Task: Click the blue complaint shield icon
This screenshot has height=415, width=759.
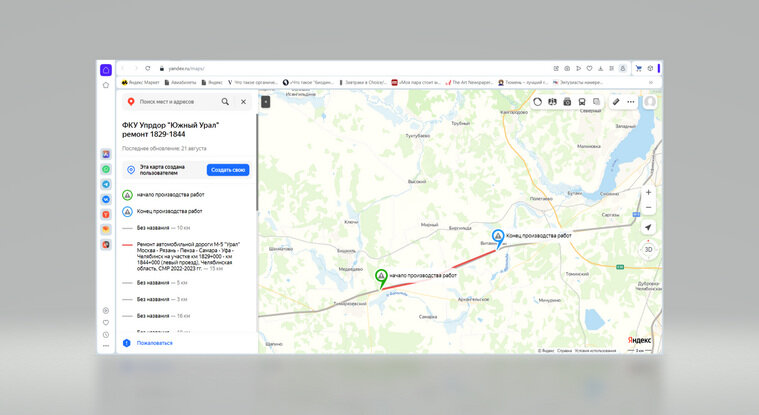Action: (127, 343)
